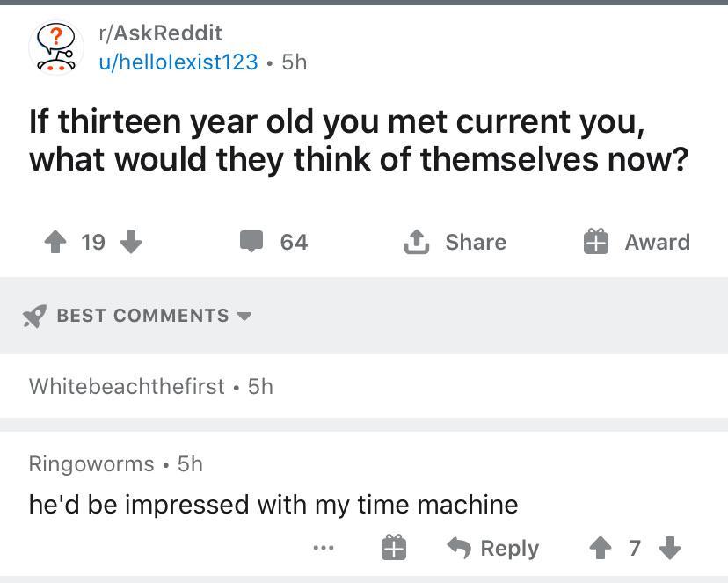Click the Award gift icon on the post
Image resolution: width=728 pixels, height=583 pixels.
(596, 241)
